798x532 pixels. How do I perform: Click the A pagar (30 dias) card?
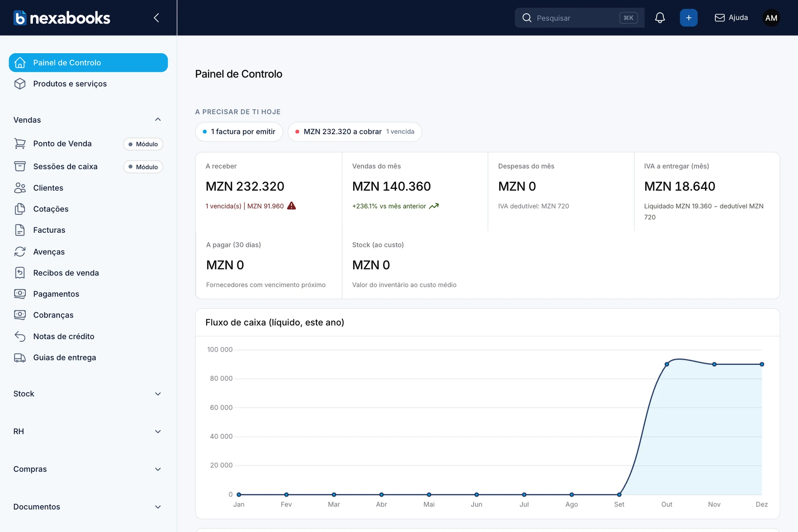pyautogui.click(x=268, y=265)
